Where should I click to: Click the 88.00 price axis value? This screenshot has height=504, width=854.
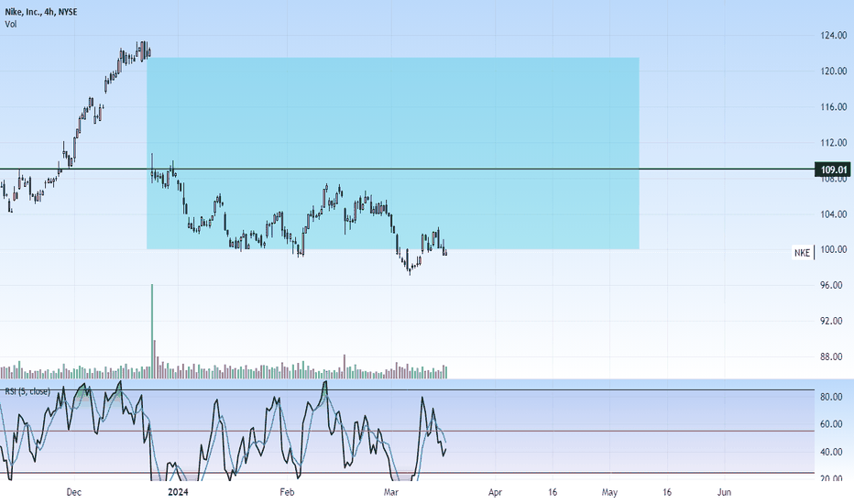pyautogui.click(x=831, y=356)
